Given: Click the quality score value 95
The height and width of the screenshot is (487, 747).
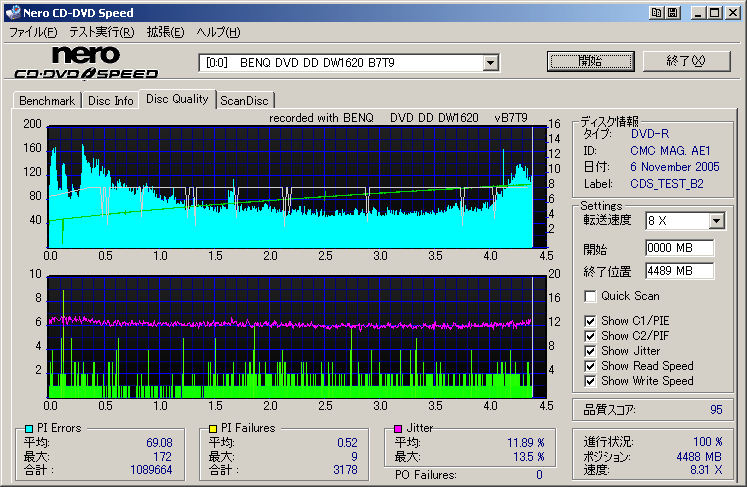Looking at the screenshot, I should pos(716,410).
